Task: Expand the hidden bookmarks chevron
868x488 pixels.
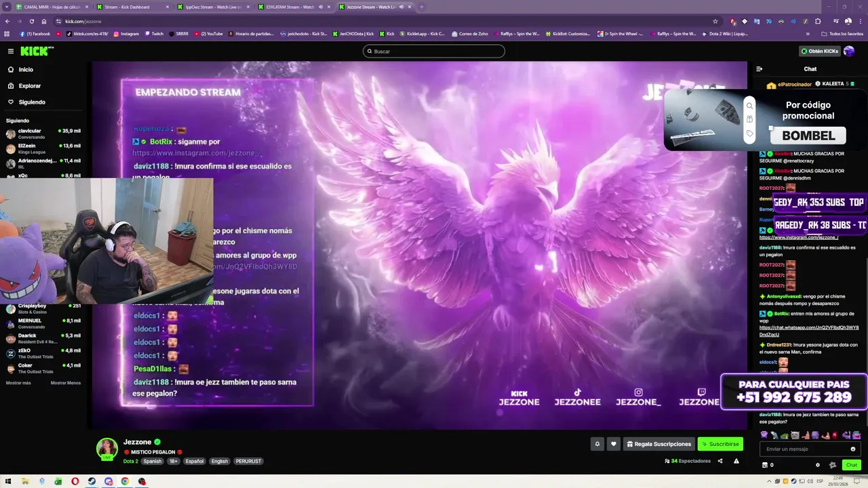Action: click(x=808, y=33)
